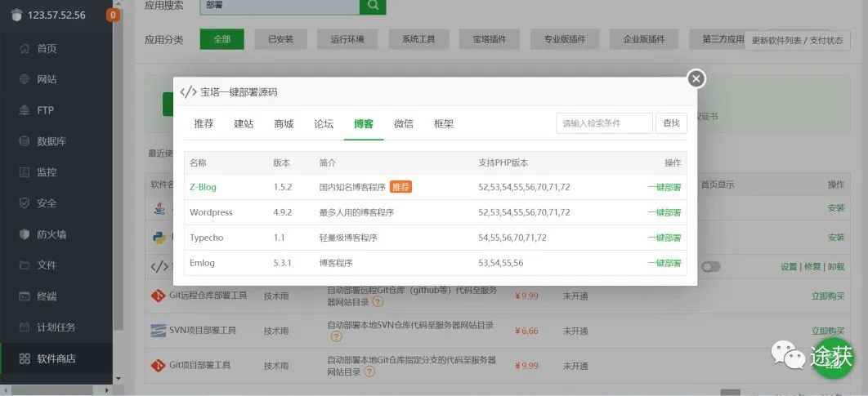Click the 查找 button in dialog

(672, 123)
